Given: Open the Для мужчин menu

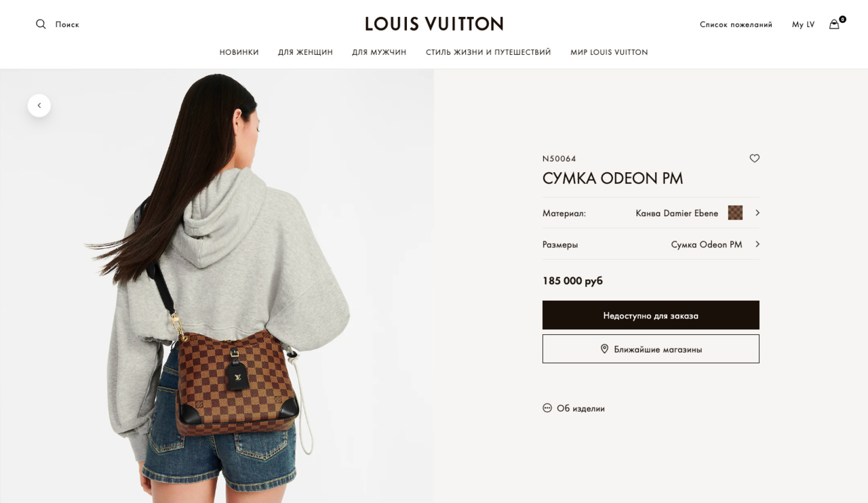Looking at the screenshot, I should [x=379, y=52].
